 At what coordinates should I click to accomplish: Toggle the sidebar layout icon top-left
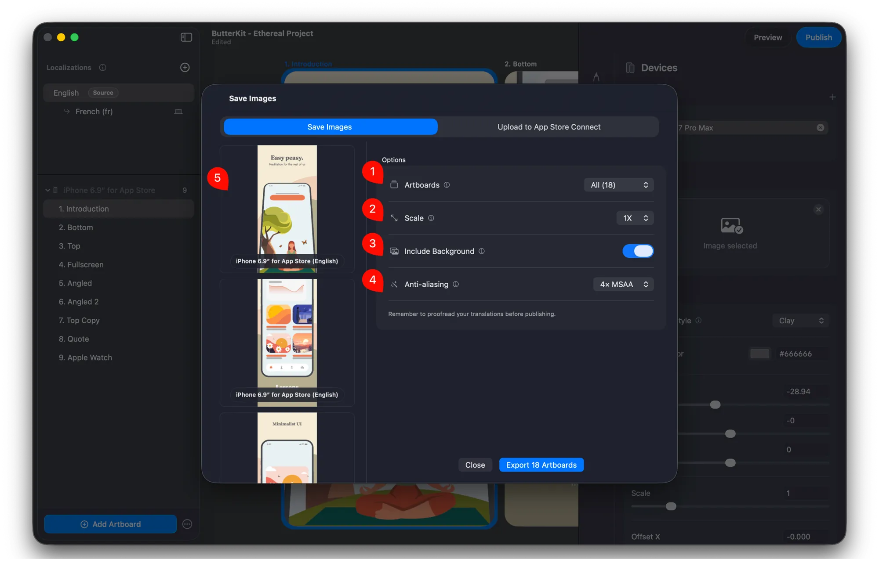(x=186, y=37)
